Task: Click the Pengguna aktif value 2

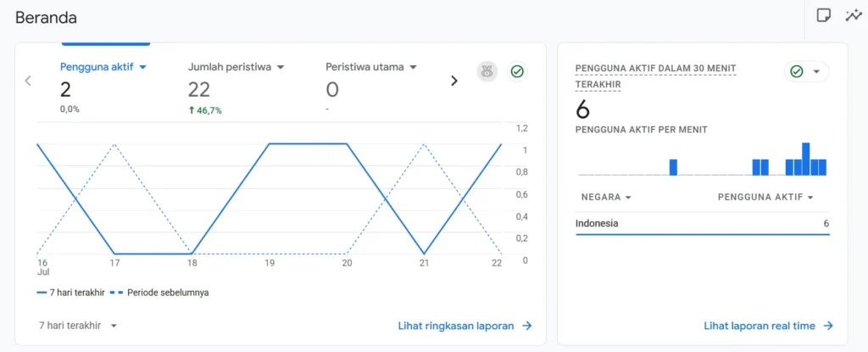Action: tap(65, 89)
